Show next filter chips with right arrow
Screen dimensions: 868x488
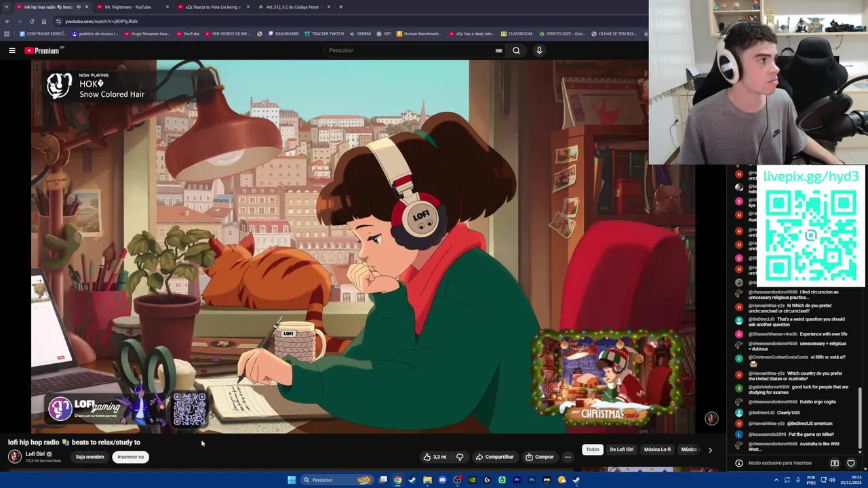[x=710, y=449]
